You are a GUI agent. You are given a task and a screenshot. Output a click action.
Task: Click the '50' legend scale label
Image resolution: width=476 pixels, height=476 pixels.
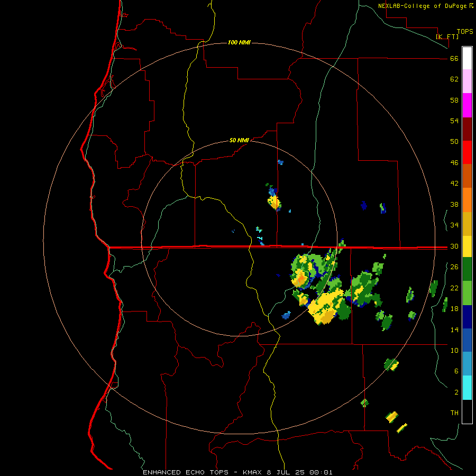click(454, 142)
